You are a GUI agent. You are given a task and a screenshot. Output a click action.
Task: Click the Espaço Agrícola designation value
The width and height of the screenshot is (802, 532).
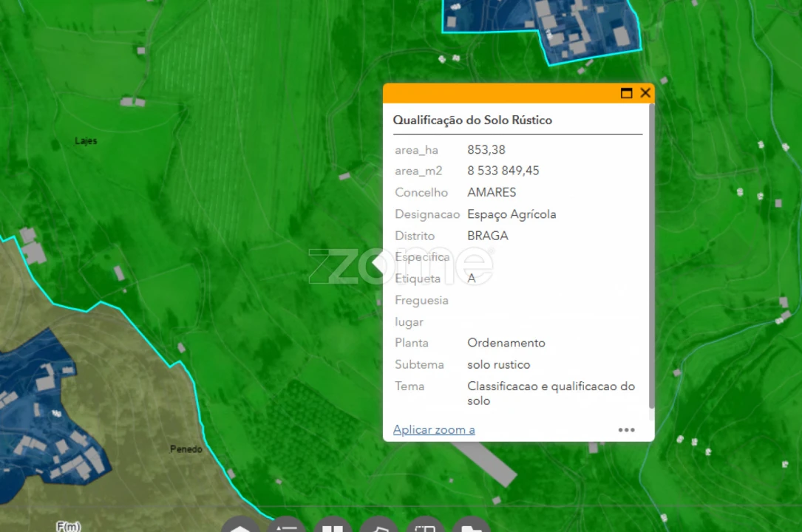pos(512,214)
